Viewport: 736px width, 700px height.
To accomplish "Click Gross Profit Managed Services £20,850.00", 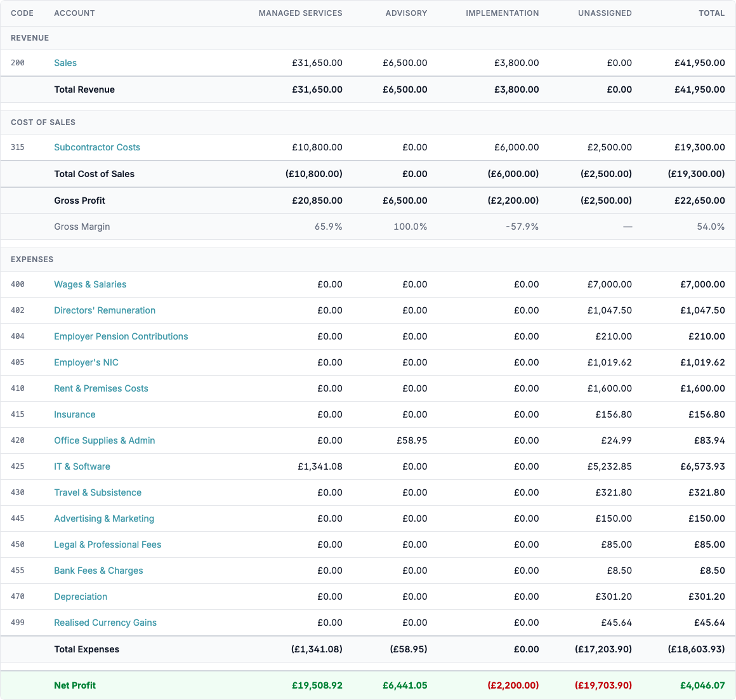I will pyautogui.click(x=317, y=201).
